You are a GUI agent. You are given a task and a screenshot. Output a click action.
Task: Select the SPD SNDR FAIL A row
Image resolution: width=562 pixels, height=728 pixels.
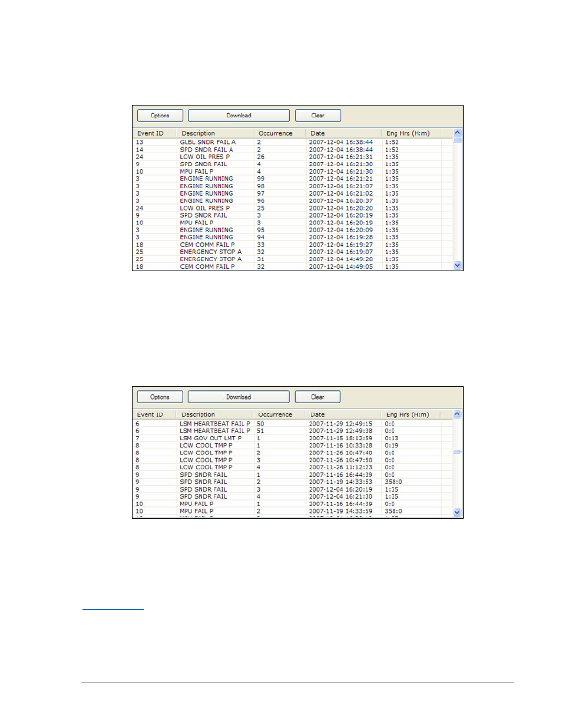point(293,150)
